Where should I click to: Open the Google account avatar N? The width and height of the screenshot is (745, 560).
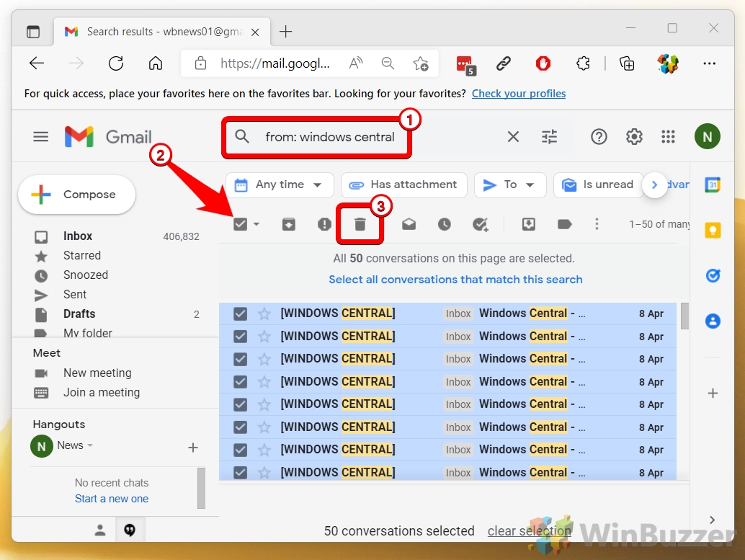point(707,136)
